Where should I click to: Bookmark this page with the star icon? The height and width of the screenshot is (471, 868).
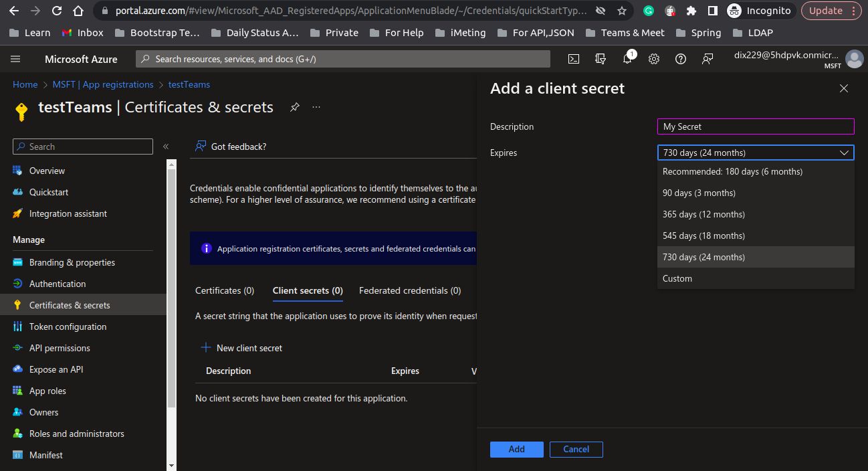tap(622, 11)
